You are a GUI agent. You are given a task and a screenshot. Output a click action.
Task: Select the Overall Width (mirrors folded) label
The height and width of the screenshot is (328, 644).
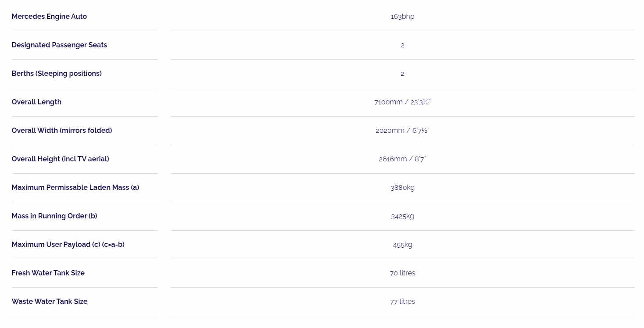click(62, 131)
